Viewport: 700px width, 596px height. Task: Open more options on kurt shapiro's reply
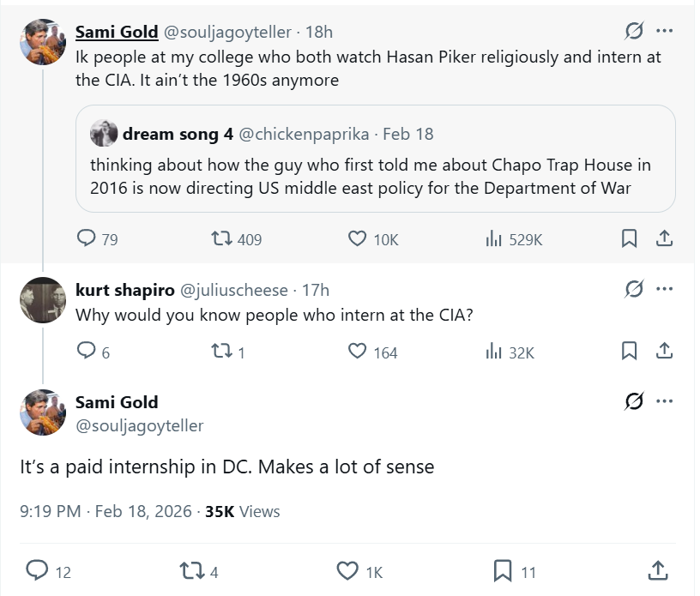click(x=664, y=288)
